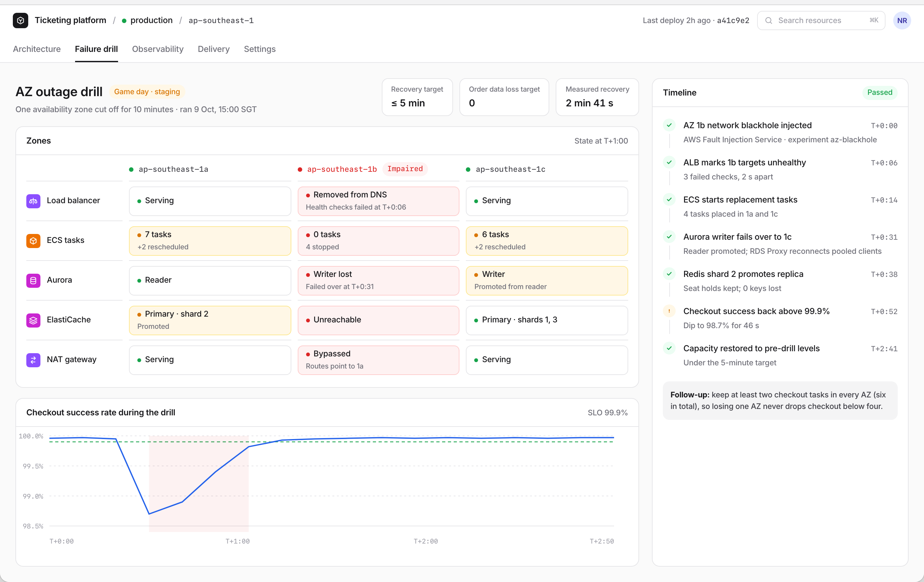Click the checkmark beside Aurora writer failover
The width and height of the screenshot is (924, 582).
click(x=669, y=237)
